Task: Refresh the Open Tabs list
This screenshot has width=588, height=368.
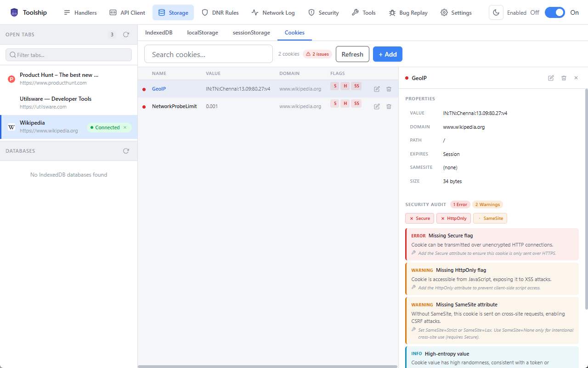Action: point(126,34)
